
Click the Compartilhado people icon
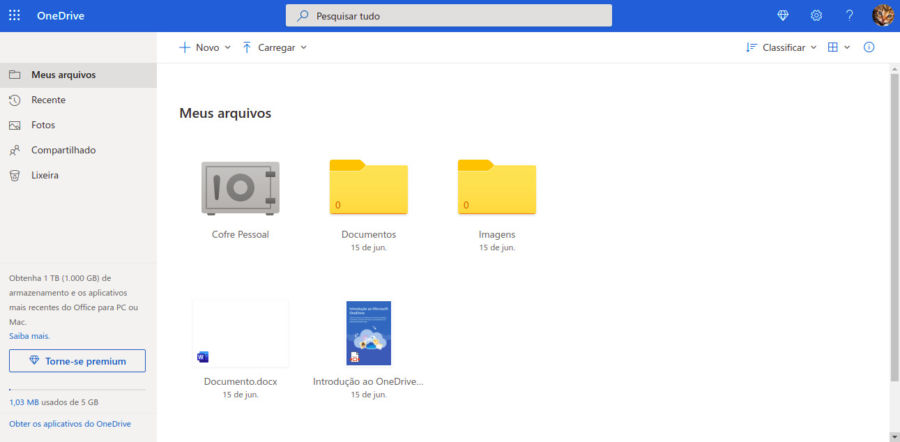coord(15,150)
